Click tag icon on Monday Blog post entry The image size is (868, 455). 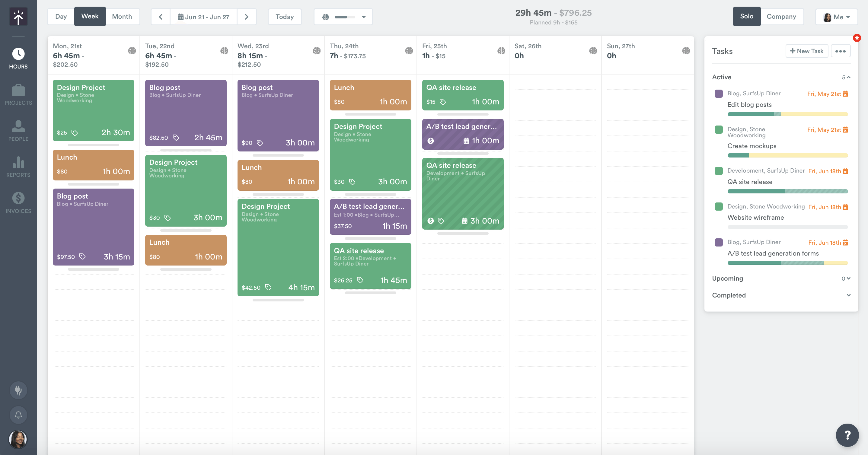pyautogui.click(x=82, y=257)
